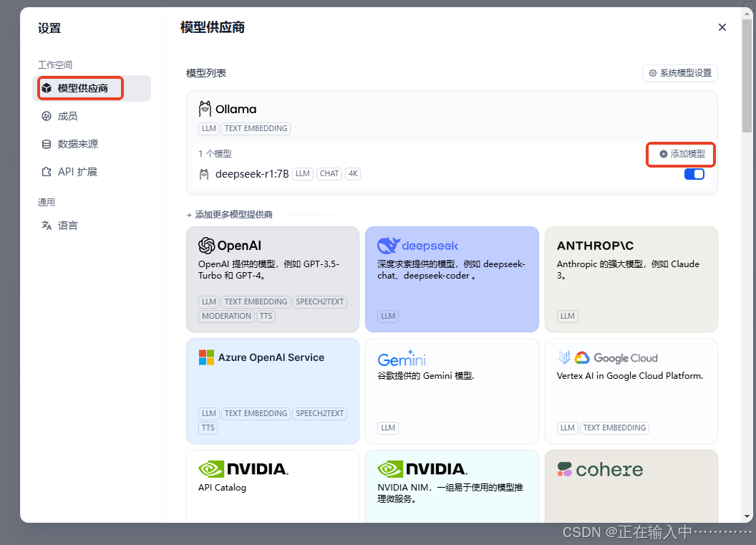Open the 语言 language settings
756x545 pixels.
click(92, 226)
